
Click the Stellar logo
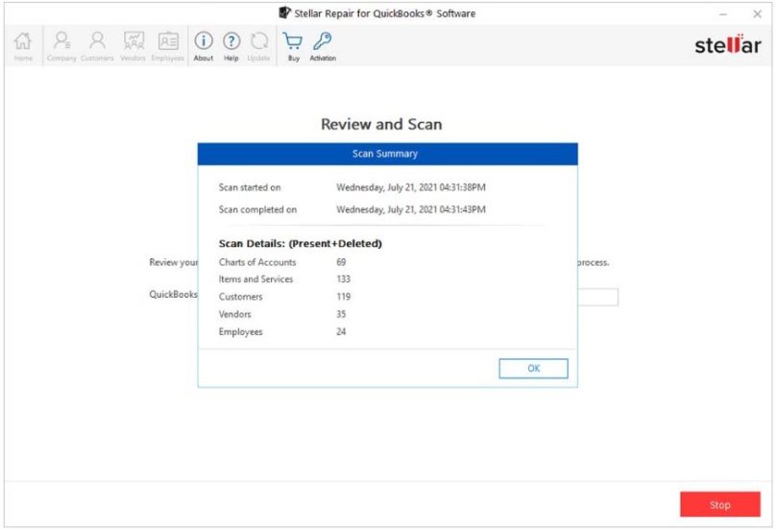tap(727, 45)
